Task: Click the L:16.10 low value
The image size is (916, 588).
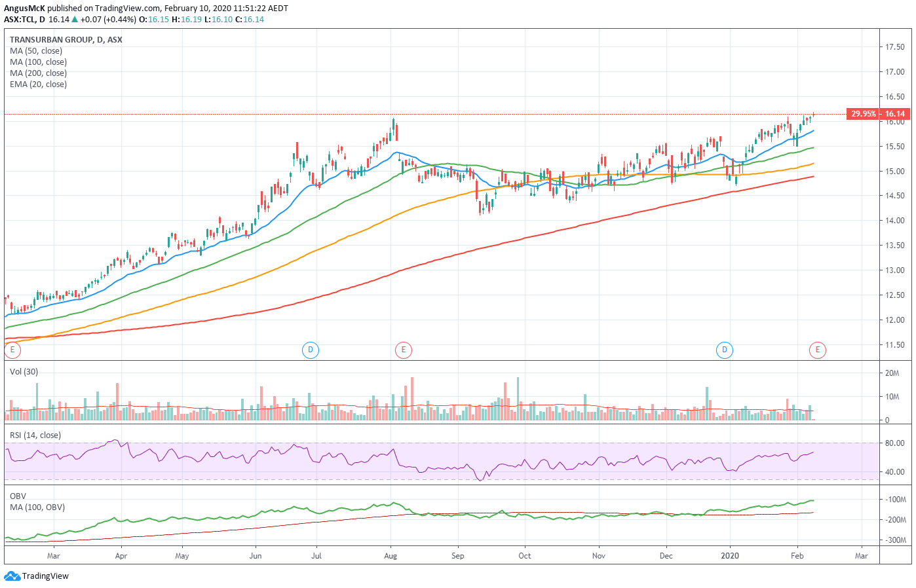Action: pyautogui.click(x=218, y=20)
